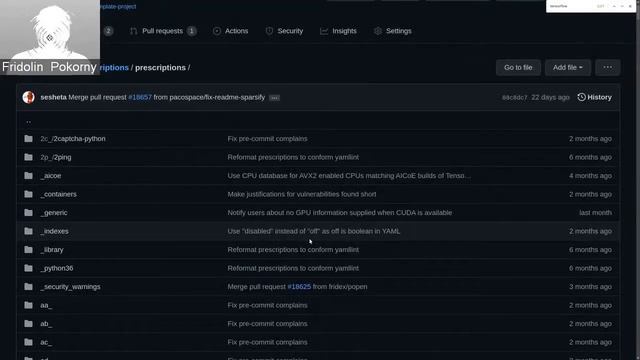Open the aa_ folder
The image size is (640, 360).
46,305
